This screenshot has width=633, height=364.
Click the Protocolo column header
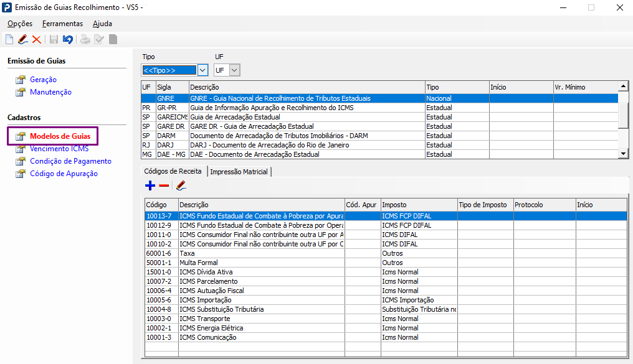[545, 205]
